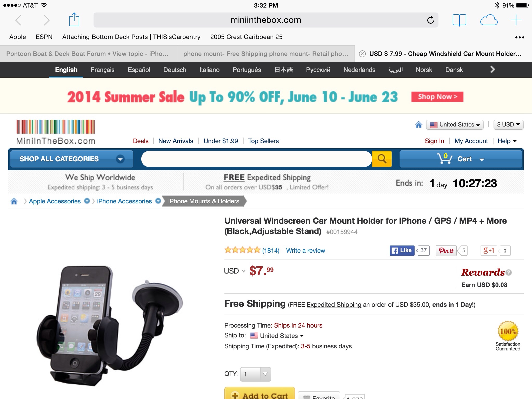Expand SHOP ALL CATEGORIES menu
This screenshot has width=532, height=399.
tap(71, 159)
